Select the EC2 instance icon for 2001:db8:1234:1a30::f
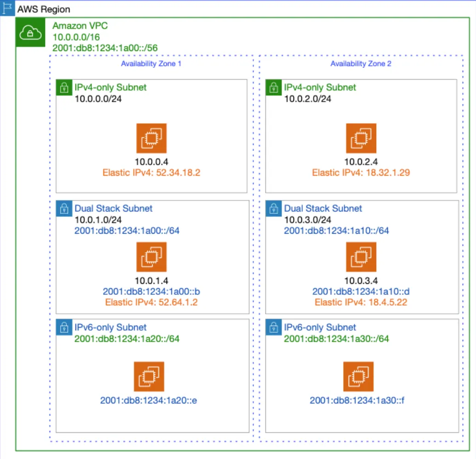This screenshot has height=459, width=476. click(359, 376)
